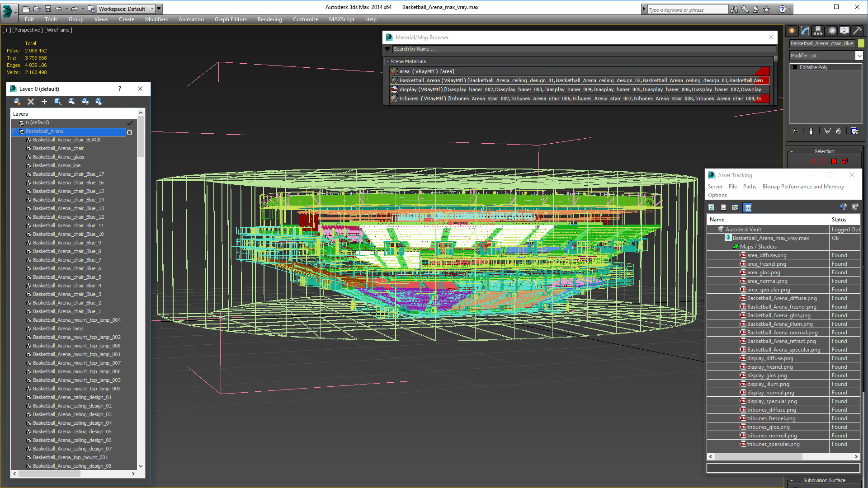Image resolution: width=868 pixels, height=488 pixels.
Task: Click the Create New Layer icon in Layer dialog
Action: pos(17,102)
